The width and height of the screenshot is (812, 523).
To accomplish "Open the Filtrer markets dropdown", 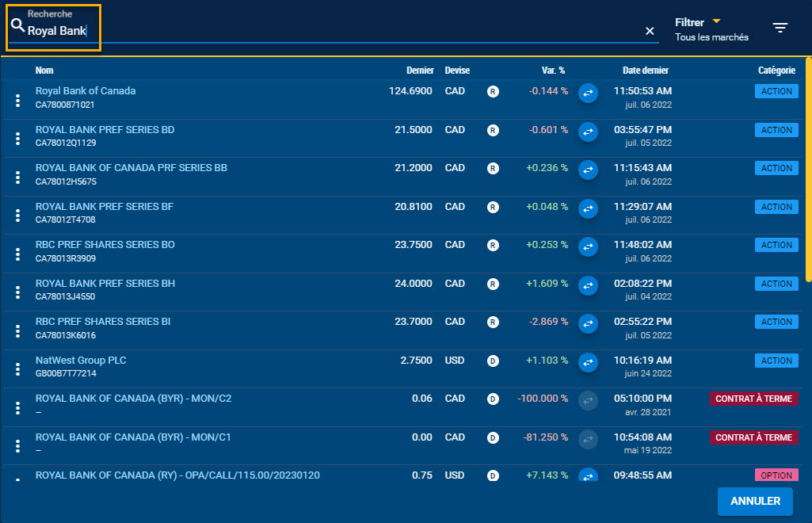I will pos(711,29).
